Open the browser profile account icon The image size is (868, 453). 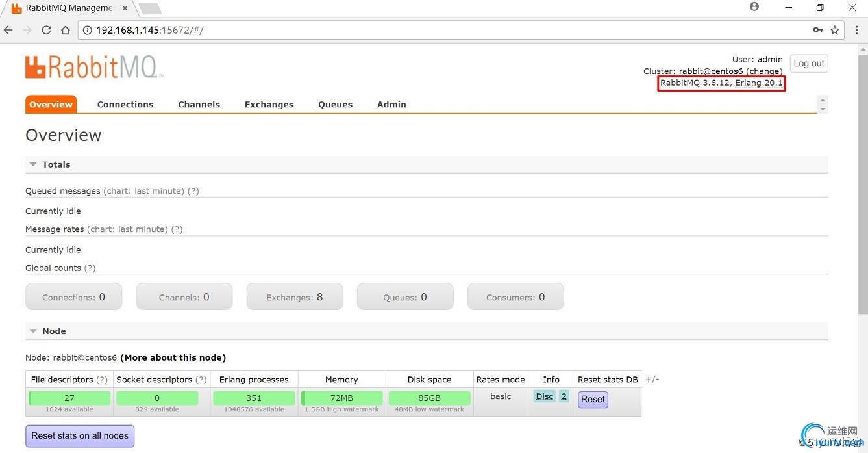(x=754, y=7)
